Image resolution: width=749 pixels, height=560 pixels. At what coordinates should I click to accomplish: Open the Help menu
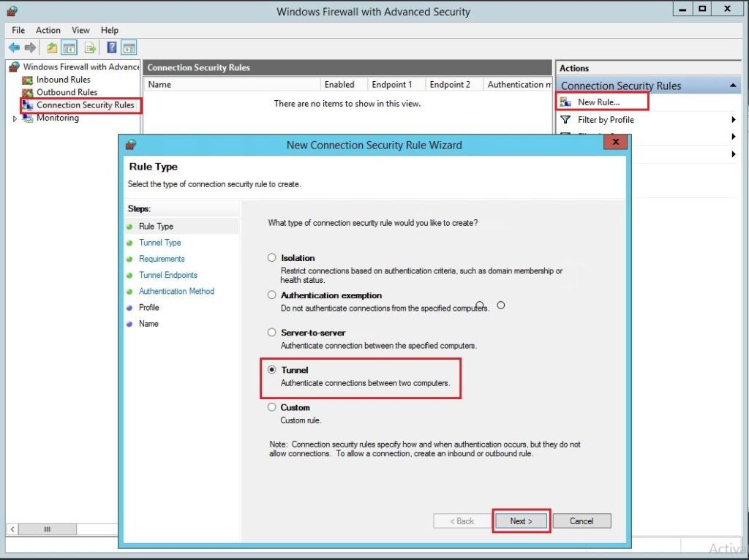pos(110,30)
